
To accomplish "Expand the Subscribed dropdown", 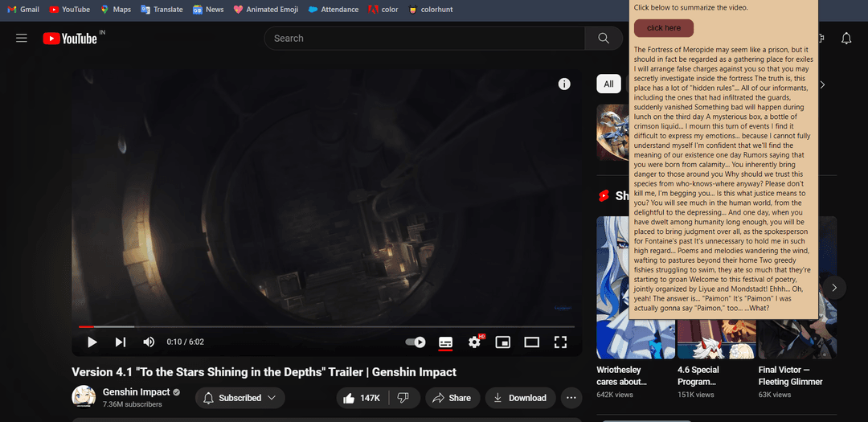I will (x=240, y=398).
